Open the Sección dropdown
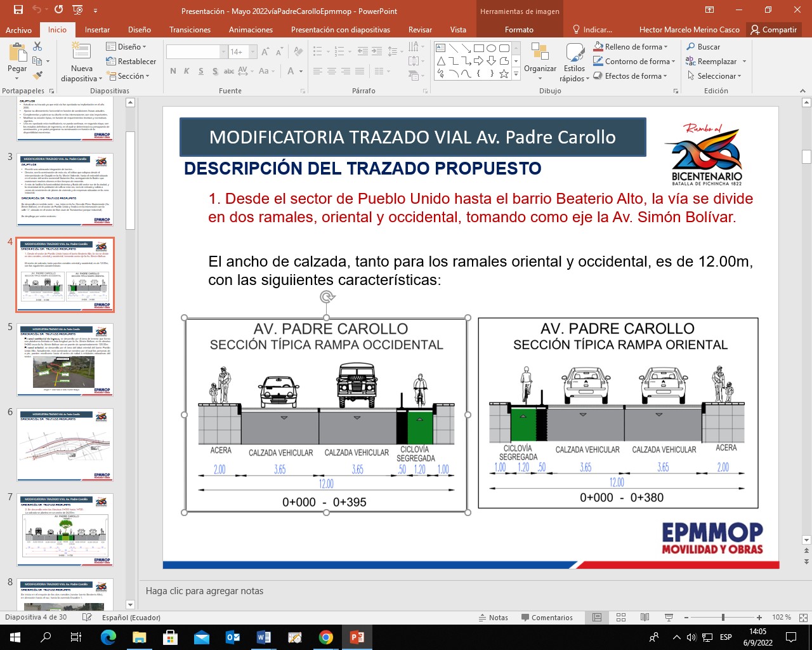 pyautogui.click(x=128, y=76)
